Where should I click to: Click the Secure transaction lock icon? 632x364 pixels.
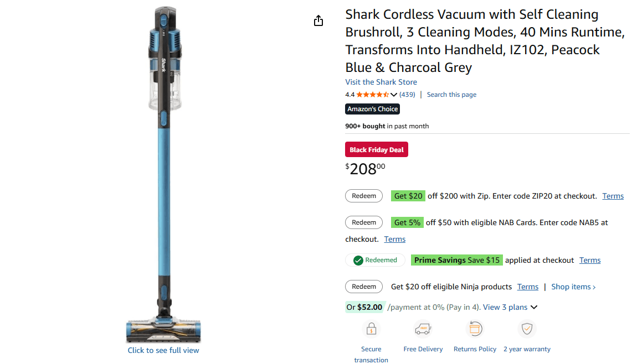pyautogui.click(x=371, y=329)
